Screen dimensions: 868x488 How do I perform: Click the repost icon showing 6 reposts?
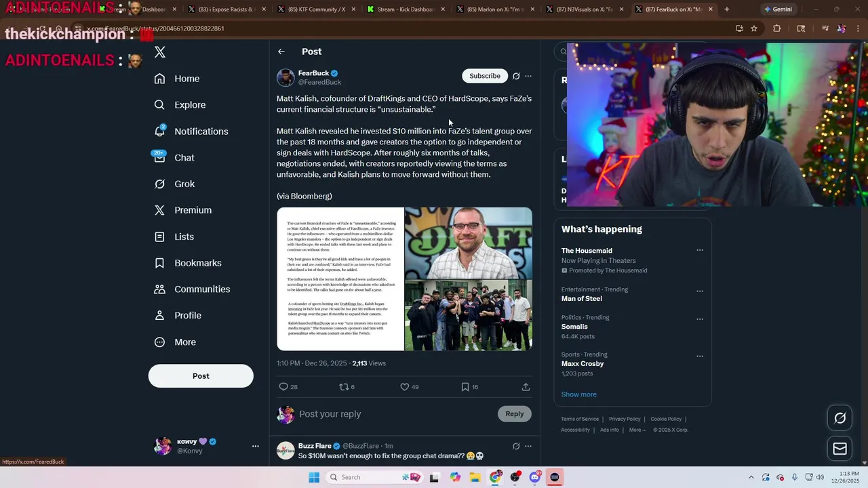[343, 386]
